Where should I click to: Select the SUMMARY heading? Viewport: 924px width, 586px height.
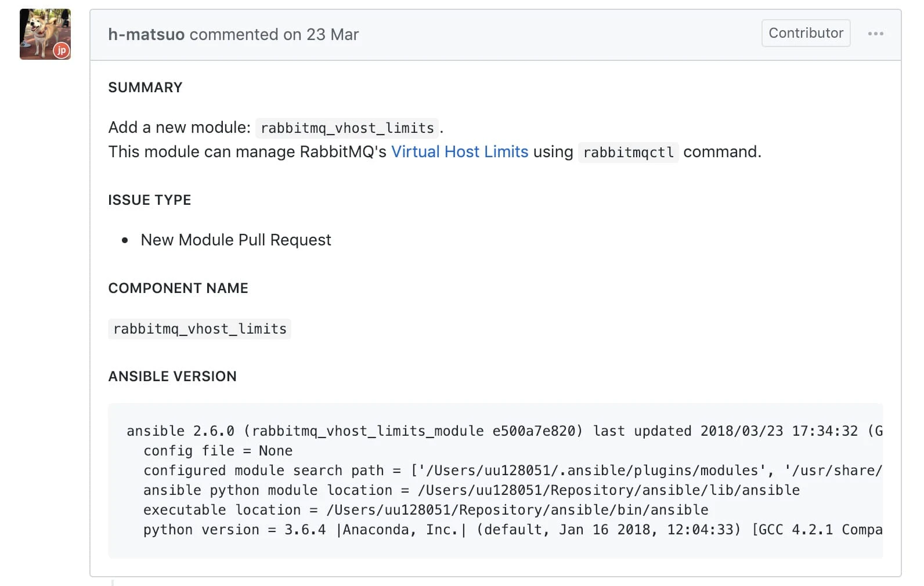tap(145, 88)
